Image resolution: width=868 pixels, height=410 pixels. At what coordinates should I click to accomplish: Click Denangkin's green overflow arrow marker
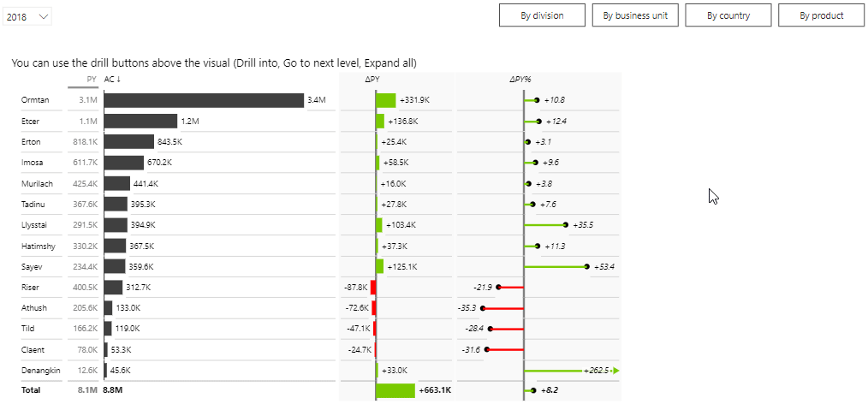[615, 371]
